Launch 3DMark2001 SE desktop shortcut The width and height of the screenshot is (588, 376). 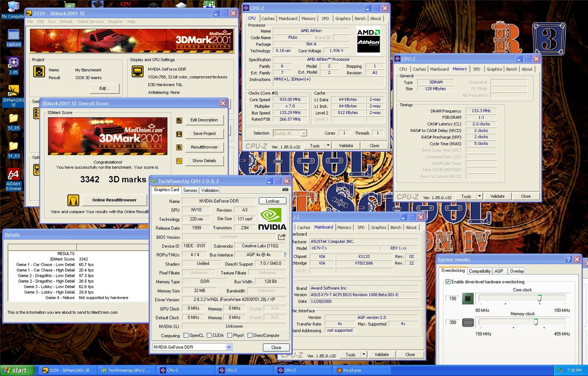(14, 96)
